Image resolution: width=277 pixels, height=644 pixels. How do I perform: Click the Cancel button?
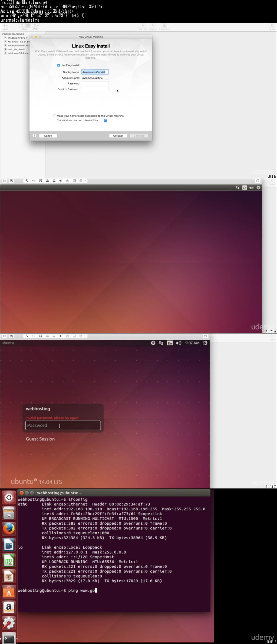click(x=48, y=136)
